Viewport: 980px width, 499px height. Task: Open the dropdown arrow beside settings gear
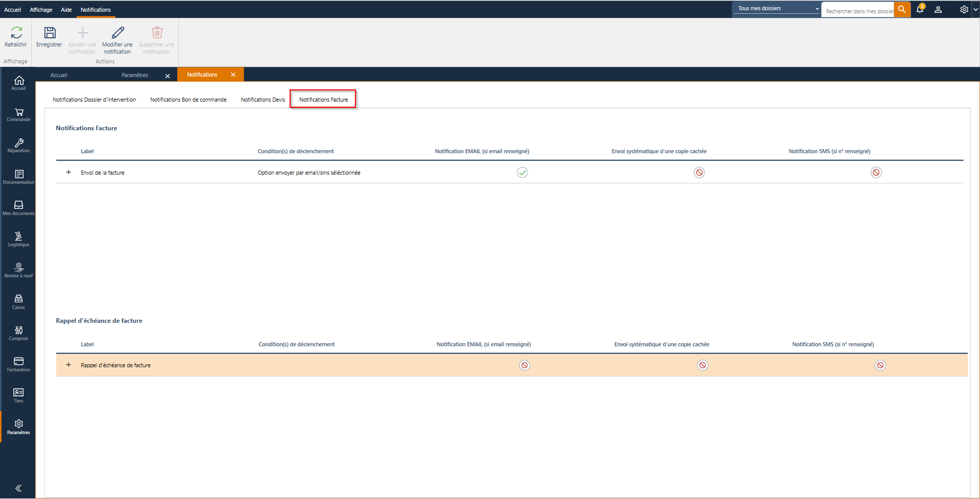(975, 10)
